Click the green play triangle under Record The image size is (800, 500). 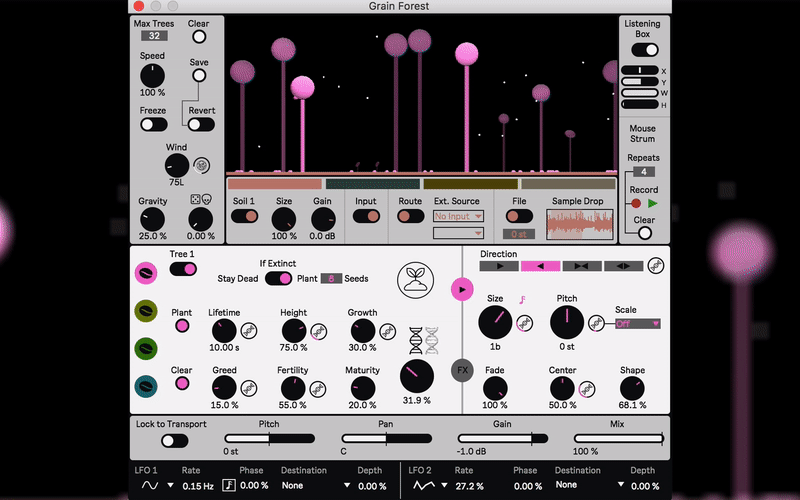[x=652, y=203]
